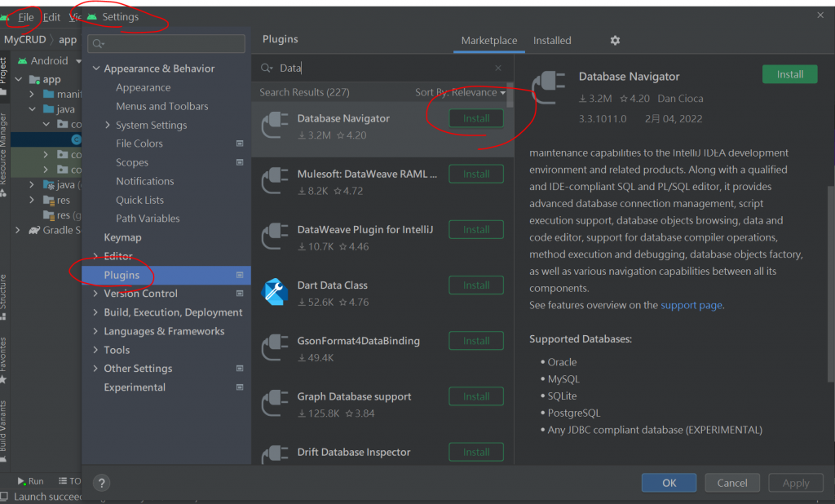Select Notifications setting
Viewport: 835px width, 504px height.
pos(145,181)
